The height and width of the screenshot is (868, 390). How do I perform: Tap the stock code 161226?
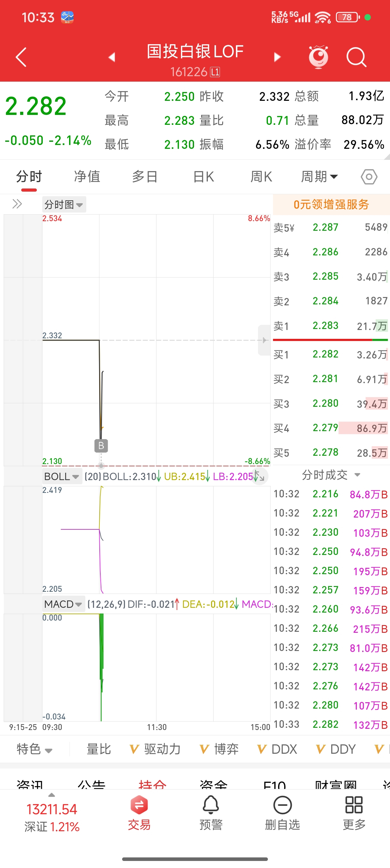click(x=188, y=72)
